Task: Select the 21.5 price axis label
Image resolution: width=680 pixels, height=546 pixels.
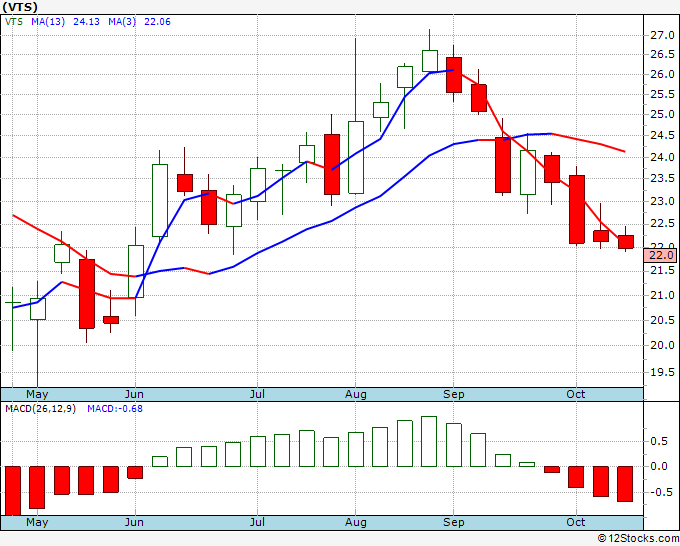Action: 662,271
